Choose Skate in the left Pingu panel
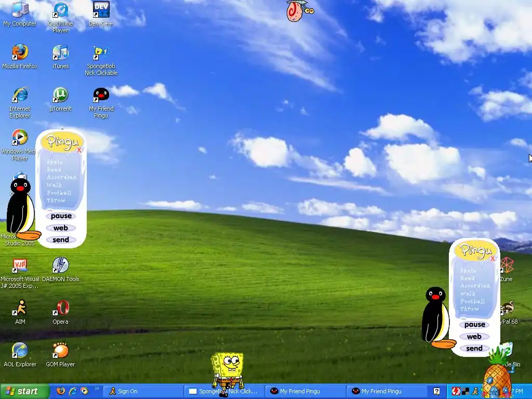The image size is (532, 399). [x=55, y=162]
